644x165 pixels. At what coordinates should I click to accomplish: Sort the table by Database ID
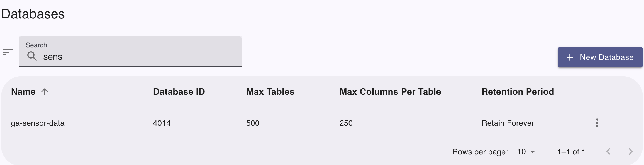(179, 92)
